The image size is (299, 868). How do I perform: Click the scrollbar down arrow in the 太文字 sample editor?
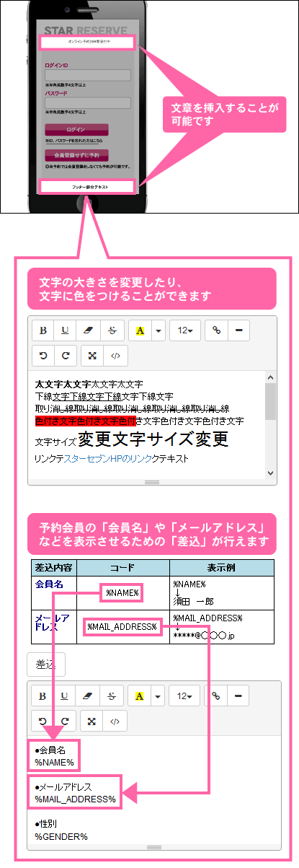tap(271, 473)
